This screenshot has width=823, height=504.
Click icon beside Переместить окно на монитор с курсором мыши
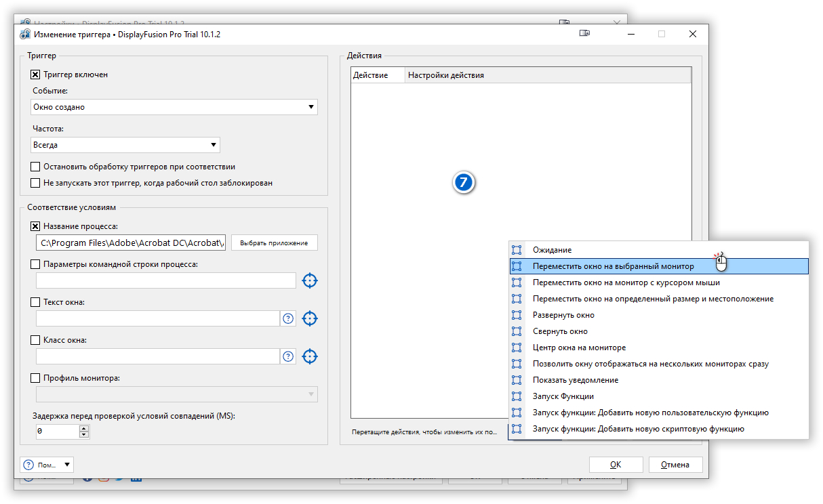[517, 282]
